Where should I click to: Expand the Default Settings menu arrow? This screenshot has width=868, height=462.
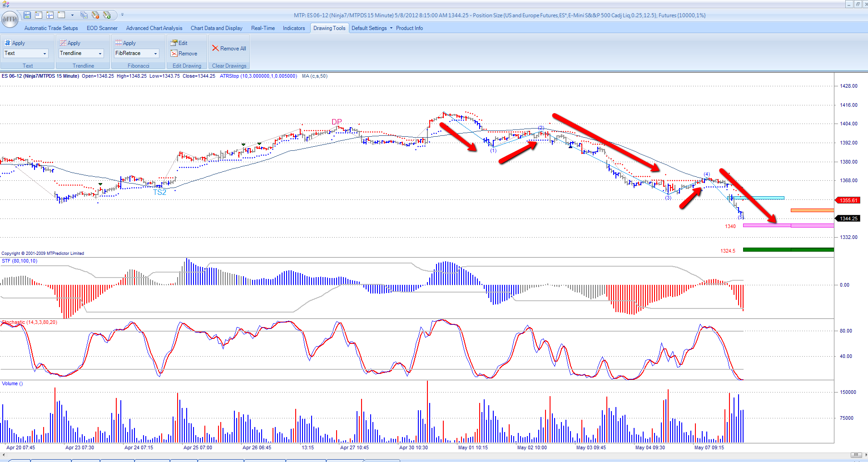tap(391, 28)
